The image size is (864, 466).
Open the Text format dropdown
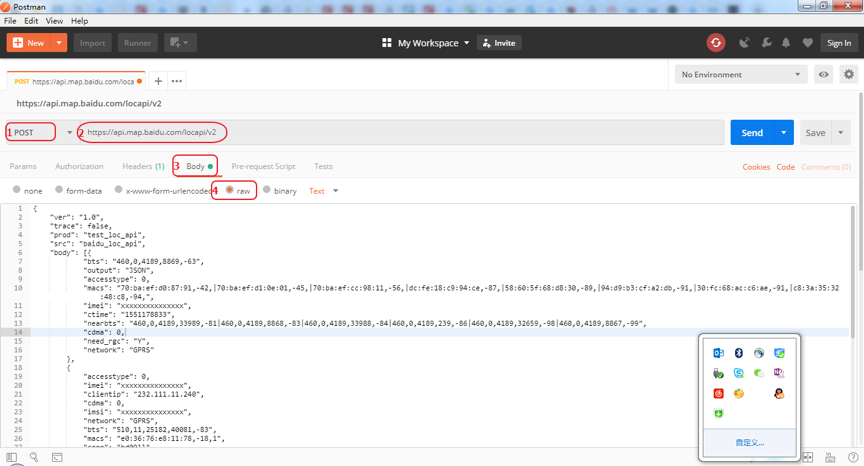pyautogui.click(x=323, y=191)
